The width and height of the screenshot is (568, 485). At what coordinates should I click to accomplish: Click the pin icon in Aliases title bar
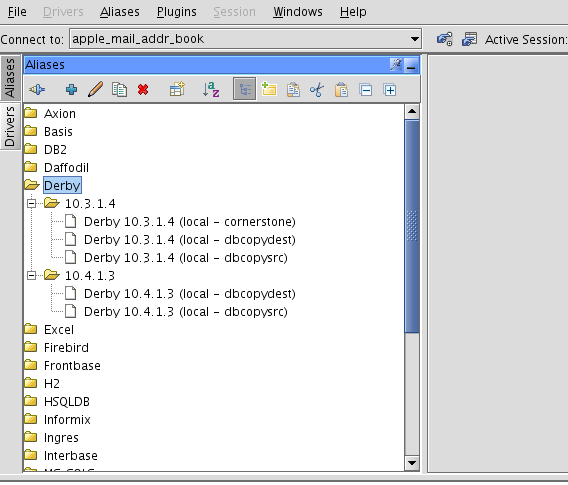click(396, 65)
